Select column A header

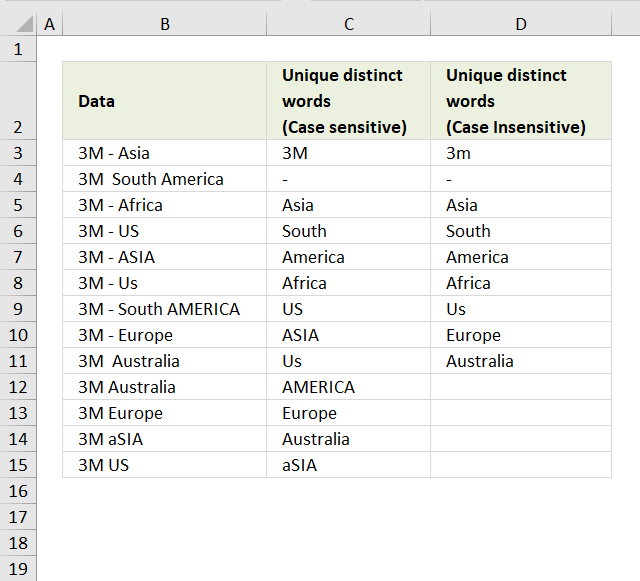click(49, 24)
